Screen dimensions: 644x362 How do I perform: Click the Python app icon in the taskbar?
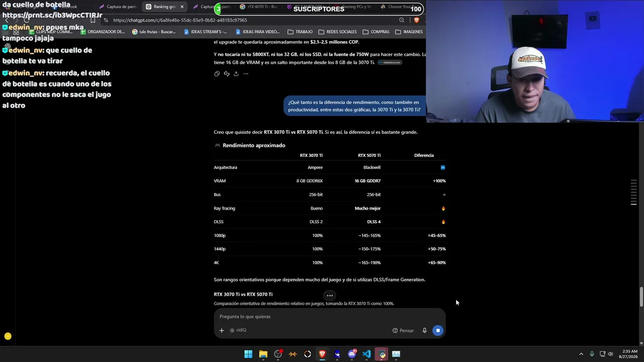[382, 354]
